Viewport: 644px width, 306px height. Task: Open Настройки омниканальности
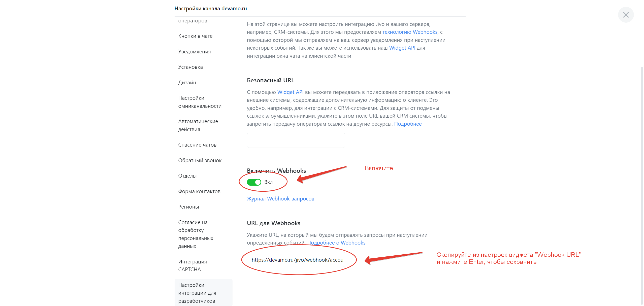(x=200, y=102)
